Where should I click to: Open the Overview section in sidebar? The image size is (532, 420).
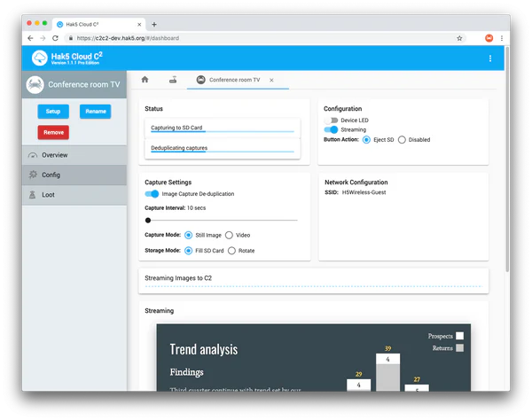pyautogui.click(x=55, y=155)
